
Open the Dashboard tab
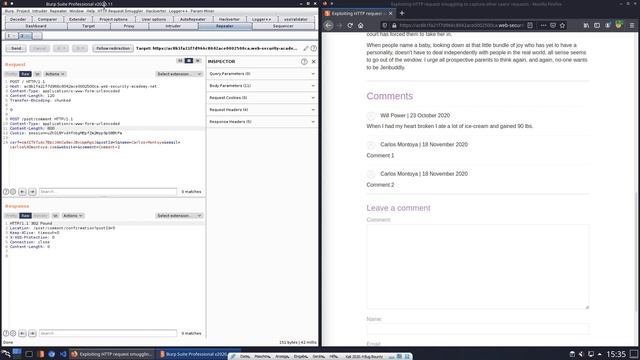[36, 26]
